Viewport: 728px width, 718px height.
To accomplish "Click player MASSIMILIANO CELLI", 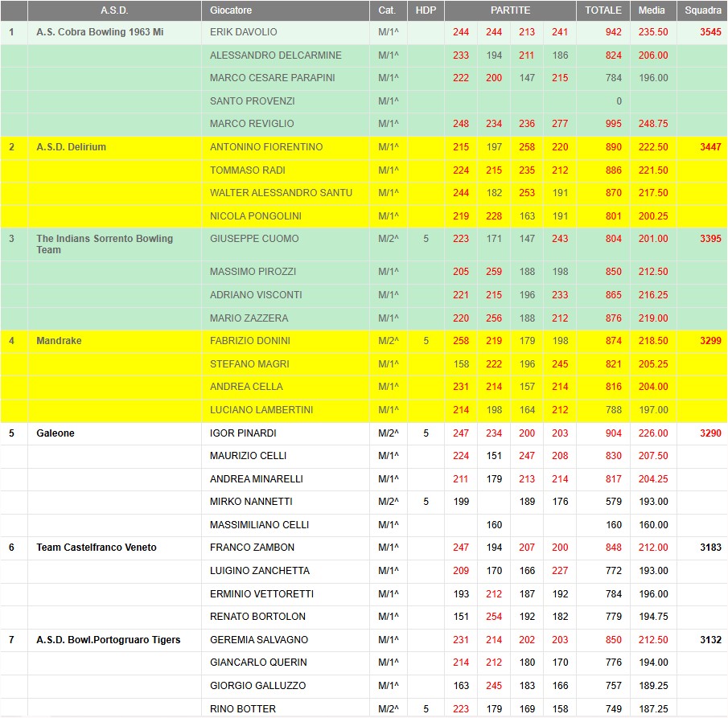I will pyautogui.click(x=259, y=525).
